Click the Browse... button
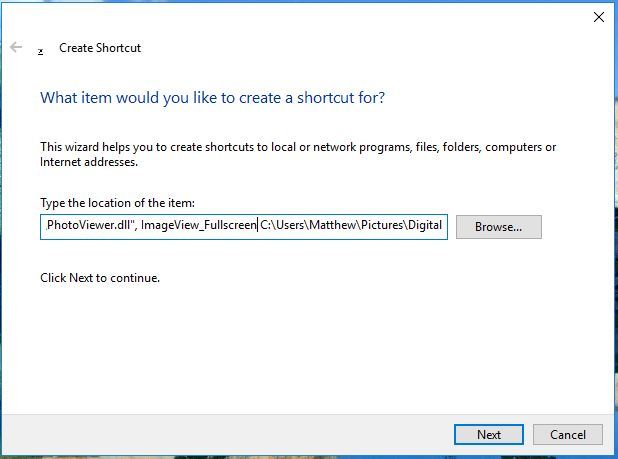 [x=498, y=226]
